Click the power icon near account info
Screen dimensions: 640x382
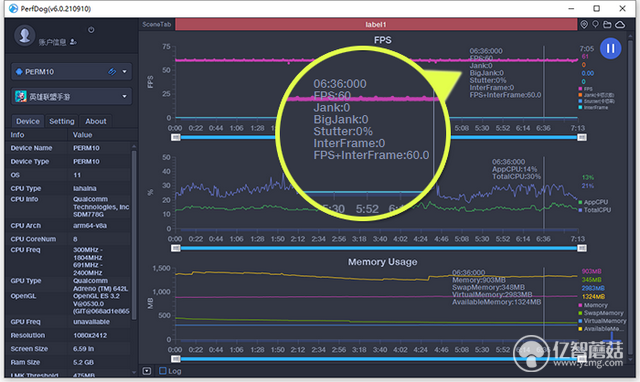click(x=91, y=30)
